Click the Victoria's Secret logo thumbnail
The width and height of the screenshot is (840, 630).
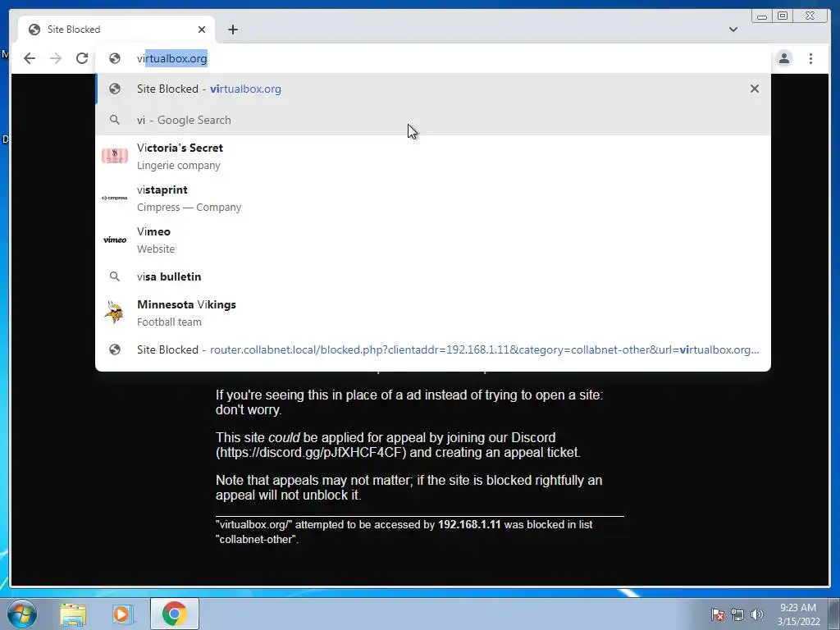point(115,156)
